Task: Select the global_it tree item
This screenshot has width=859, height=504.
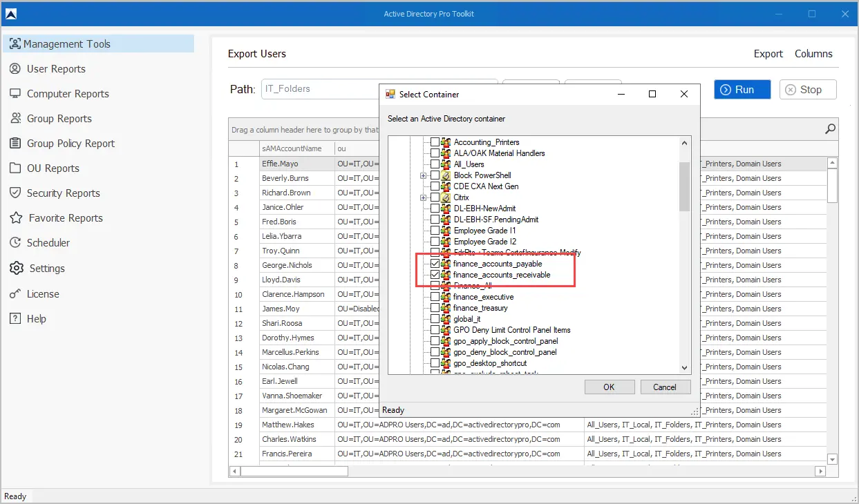Action: [466, 319]
